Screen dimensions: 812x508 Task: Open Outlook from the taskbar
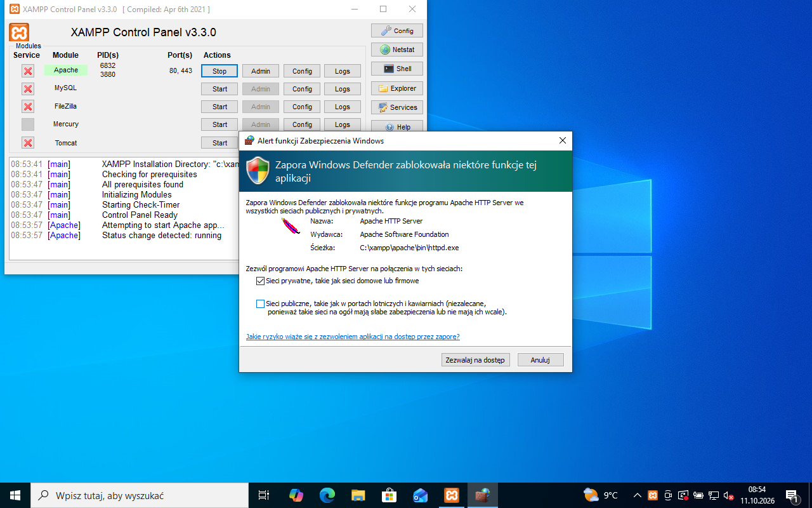click(420, 495)
